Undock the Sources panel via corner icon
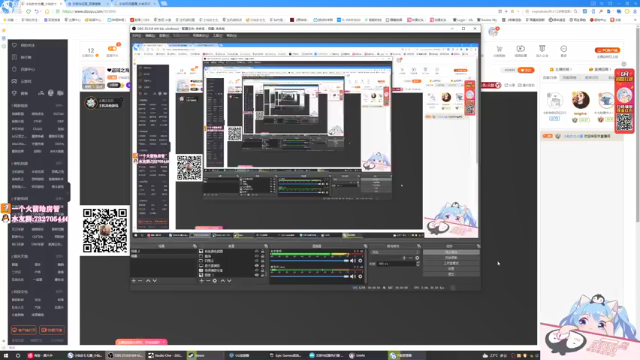This screenshot has height=360, width=640. coord(266,246)
